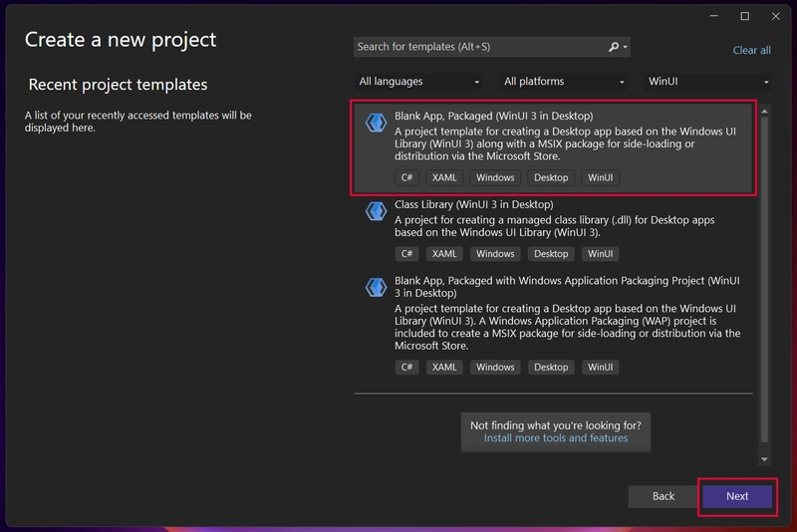
Task: Click the WinUI tag under Blank App, Packaged
Action: [x=601, y=178]
